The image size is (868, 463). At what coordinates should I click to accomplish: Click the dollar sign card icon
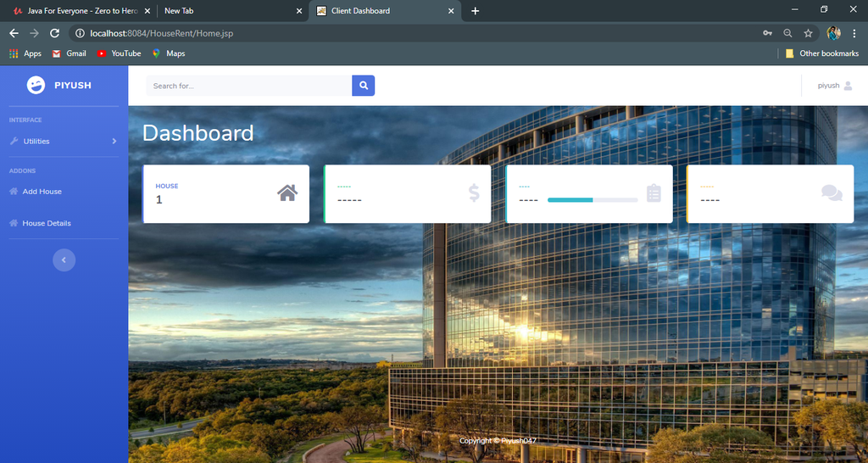(474, 192)
